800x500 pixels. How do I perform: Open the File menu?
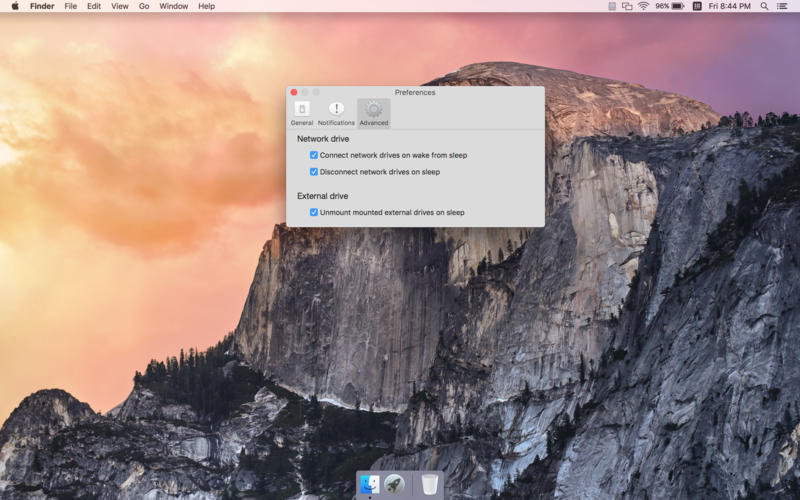click(x=70, y=6)
